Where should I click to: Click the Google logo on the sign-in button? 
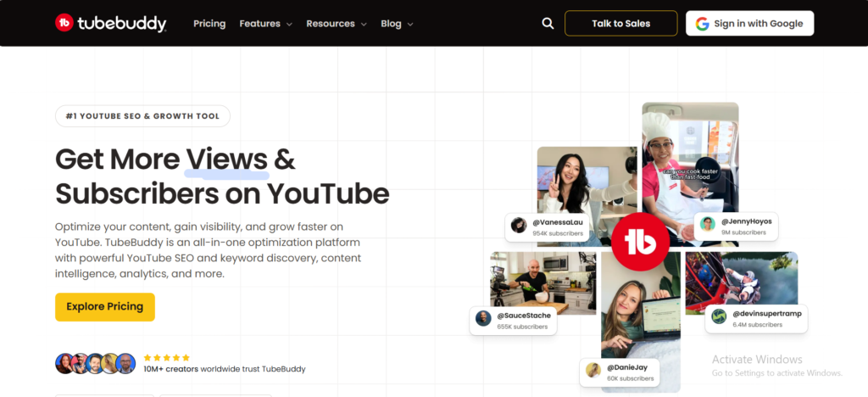coord(703,23)
